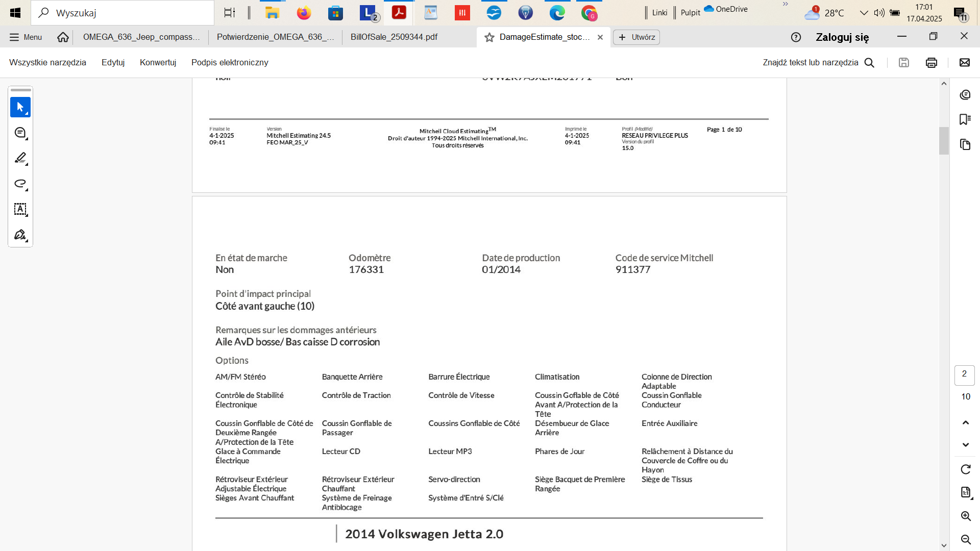Open the OneDrive toolbar item
This screenshot has height=551, width=980.
point(725,9)
